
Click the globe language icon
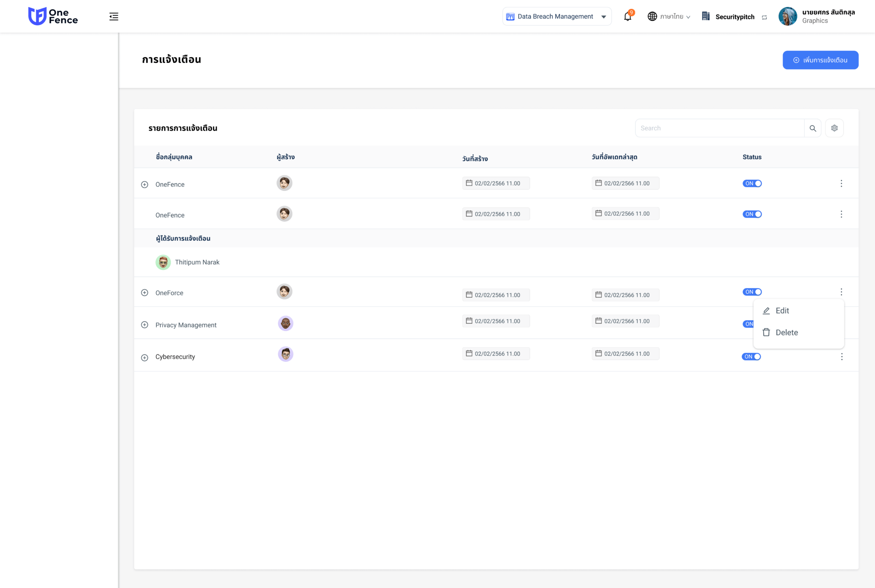pyautogui.click(x=652, y=16)
